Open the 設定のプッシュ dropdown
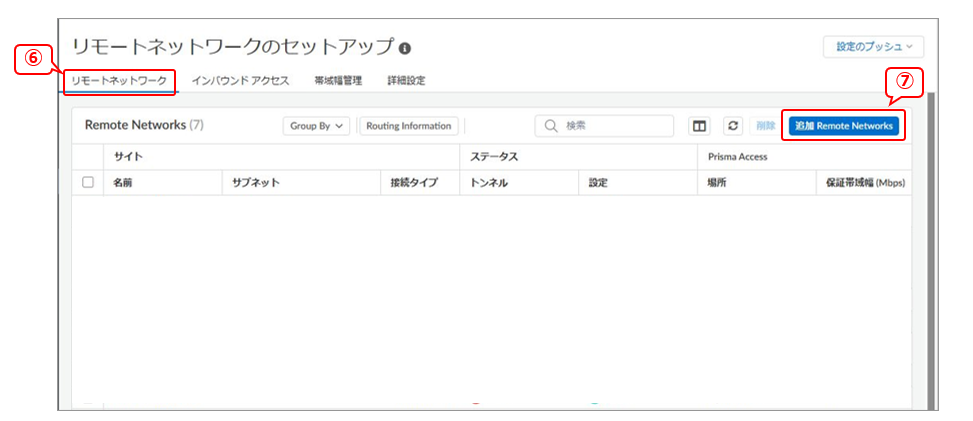Screen dimensions: 973x421 click(x=873, y=47)
